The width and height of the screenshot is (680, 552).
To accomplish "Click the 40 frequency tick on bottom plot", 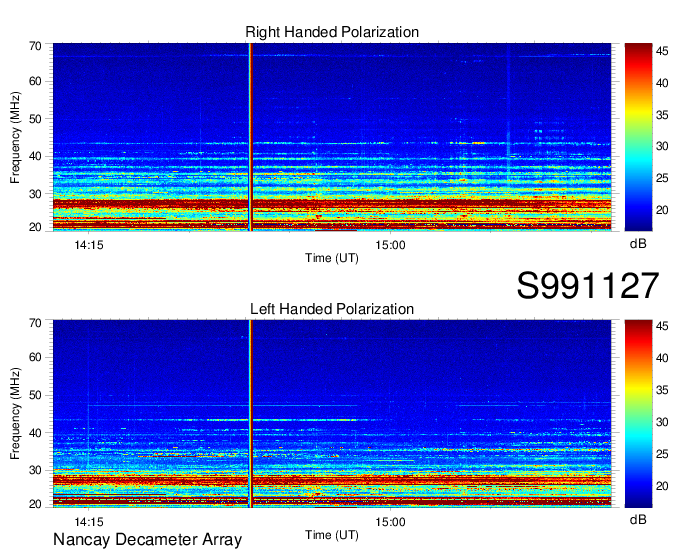I will pyautogui.click(x=35, y=433).
